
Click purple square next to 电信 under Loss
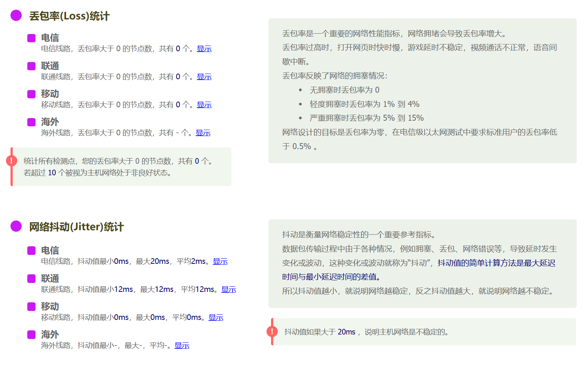coord(31,38)
